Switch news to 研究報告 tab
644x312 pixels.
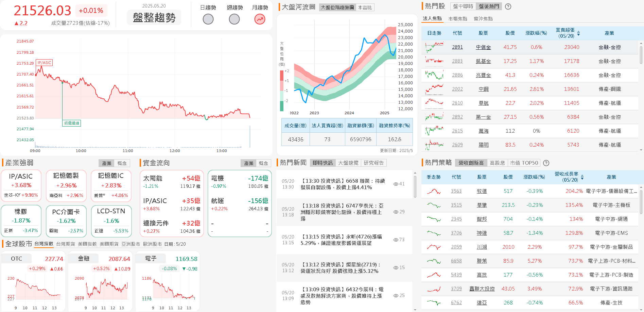point(373,163)
